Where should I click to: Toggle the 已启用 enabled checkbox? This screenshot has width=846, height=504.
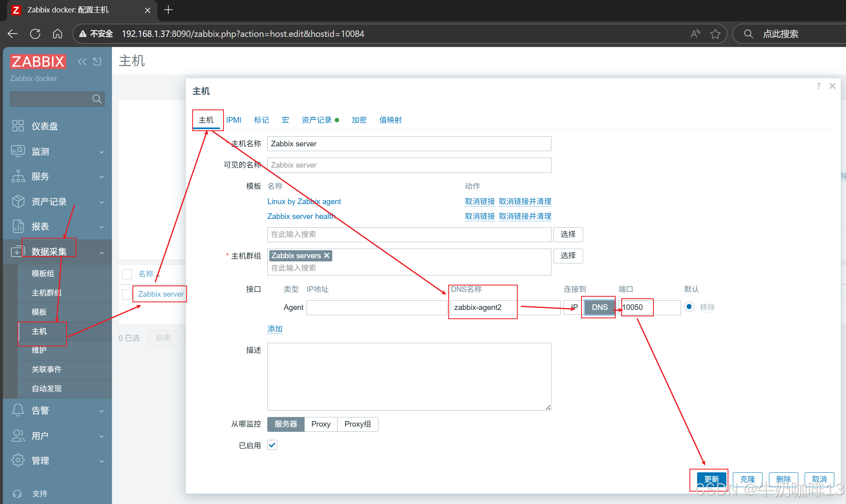(272, 445)
